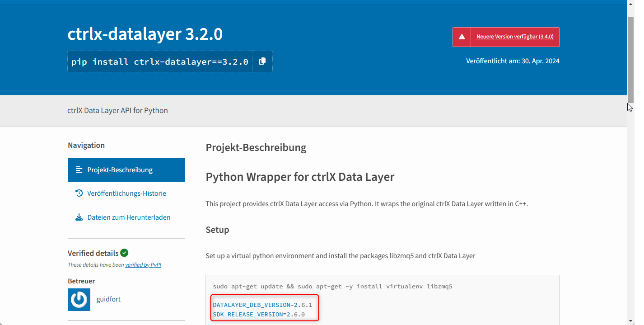
Task: Click the history clock icon in Navigation
Action: tap(79, 193)
